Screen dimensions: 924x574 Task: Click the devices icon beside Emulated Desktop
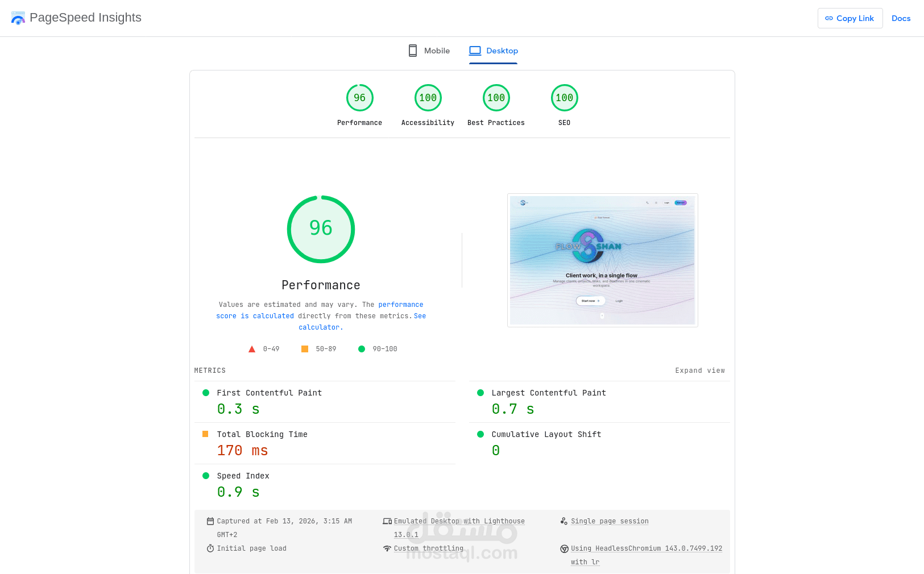tap(387, 521)
